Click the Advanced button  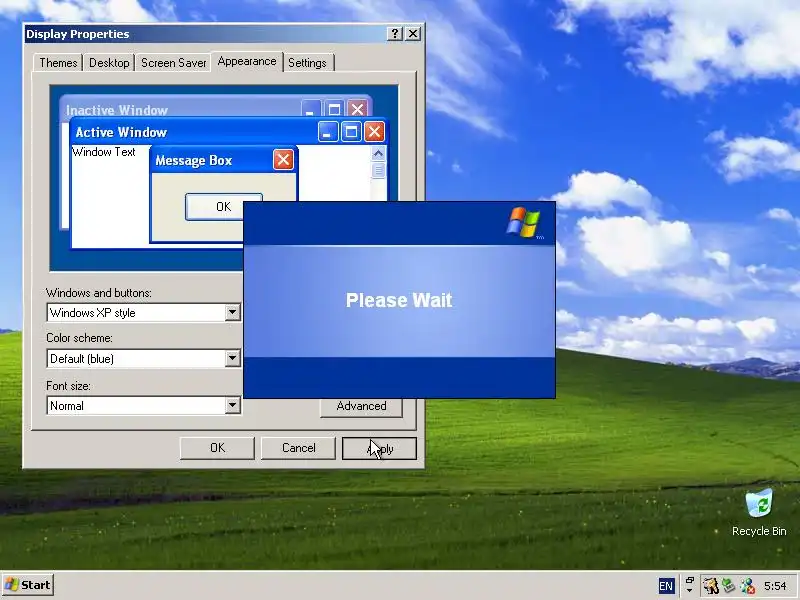pyautogui.click(x=361, y=407)
